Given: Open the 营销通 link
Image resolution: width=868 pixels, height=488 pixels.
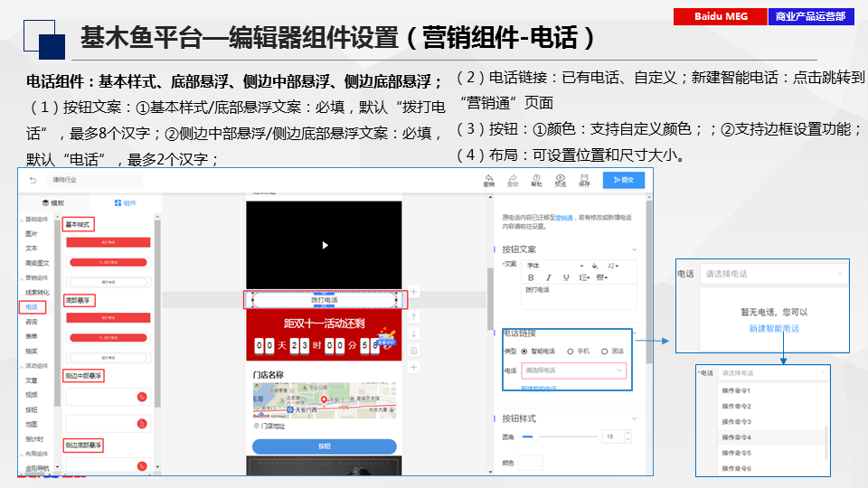Looking at the screenshot, I should point(563,218).
